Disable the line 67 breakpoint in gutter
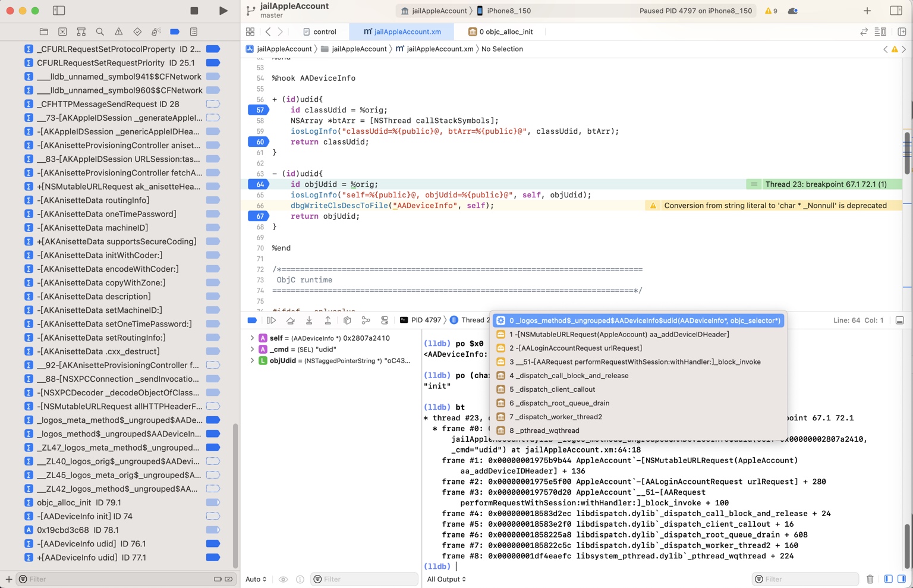This screenshot has height=588, width=913. [x=259, y=216]
